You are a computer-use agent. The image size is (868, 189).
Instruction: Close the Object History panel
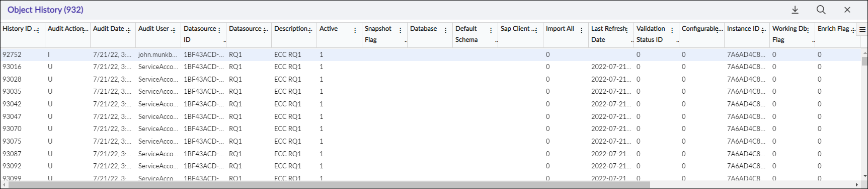847,10
